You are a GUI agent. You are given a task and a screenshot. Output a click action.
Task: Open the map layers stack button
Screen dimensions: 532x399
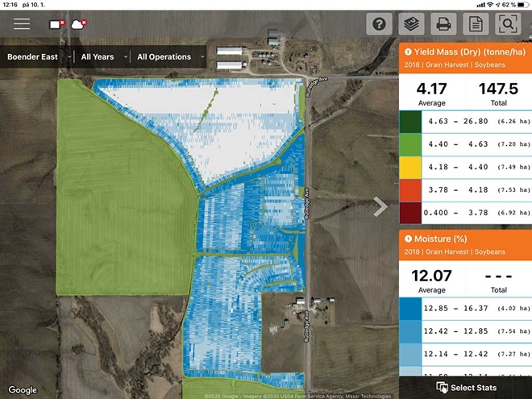point(412,24)
